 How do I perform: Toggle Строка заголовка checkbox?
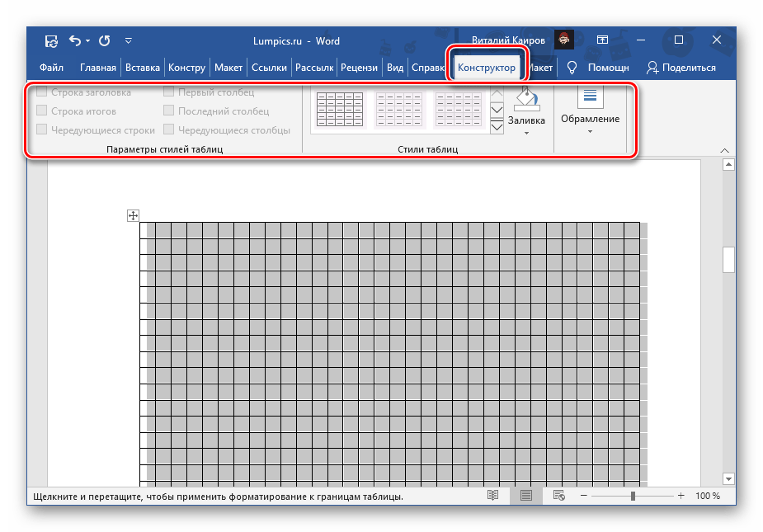[42, 92]
